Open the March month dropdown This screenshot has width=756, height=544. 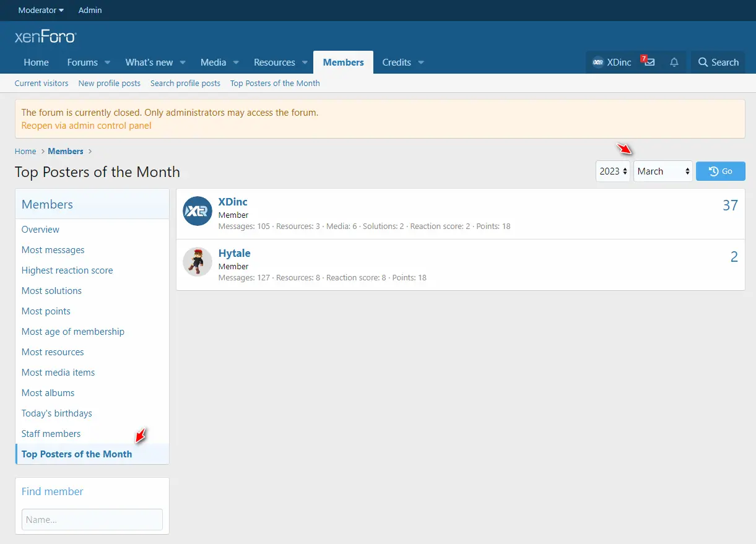point(663,171)
